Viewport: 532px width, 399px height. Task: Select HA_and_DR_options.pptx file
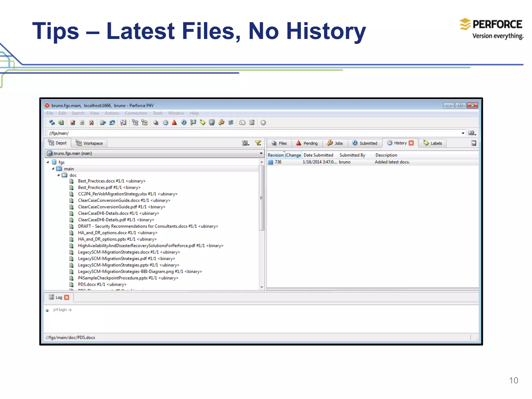(x=117, y=239)
